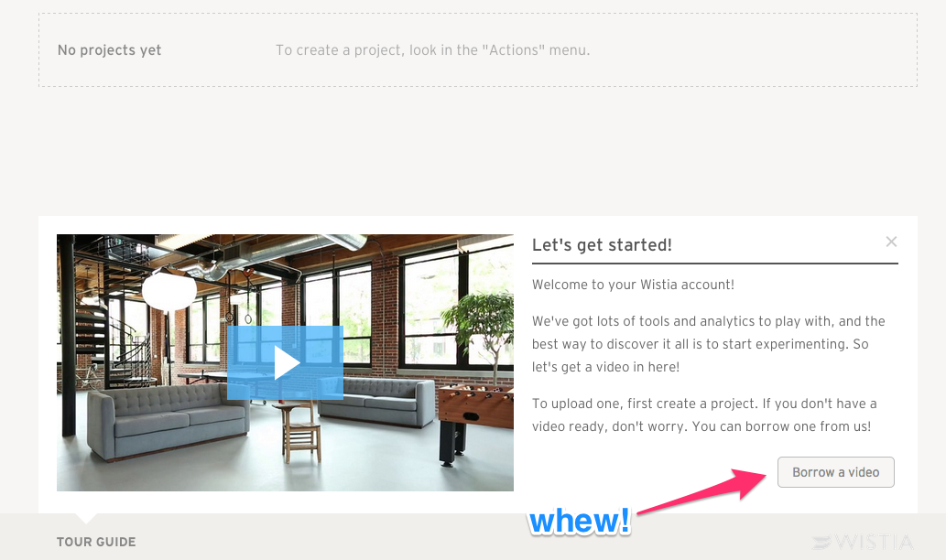This screenshot has width=946, height=560.
Task: Click the faded Wistia logo
Action: tap(863, 542)
